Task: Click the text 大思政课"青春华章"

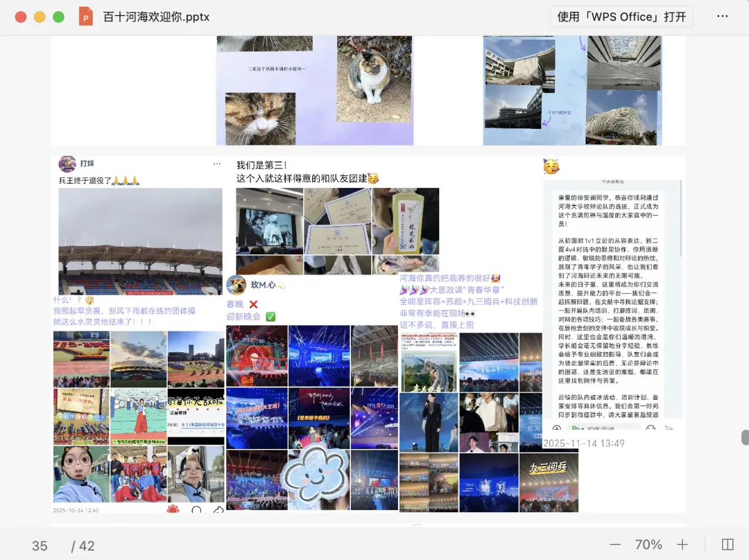Action: point(467,290)
